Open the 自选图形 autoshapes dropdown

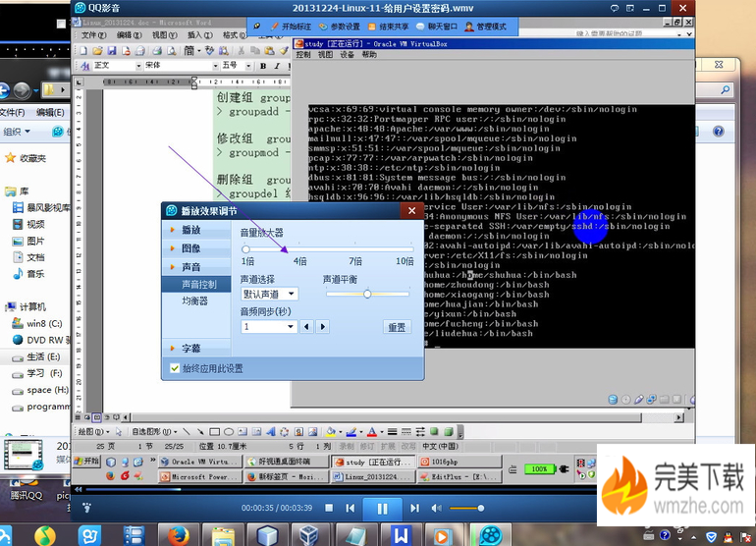point(154,432)
